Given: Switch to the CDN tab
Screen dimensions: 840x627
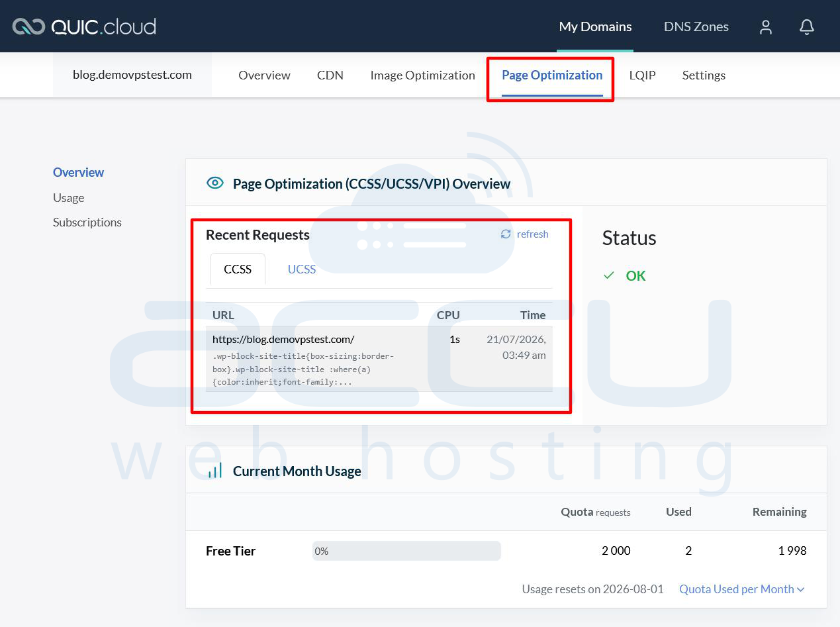Looking at the screenshot, I should [330, 75].
